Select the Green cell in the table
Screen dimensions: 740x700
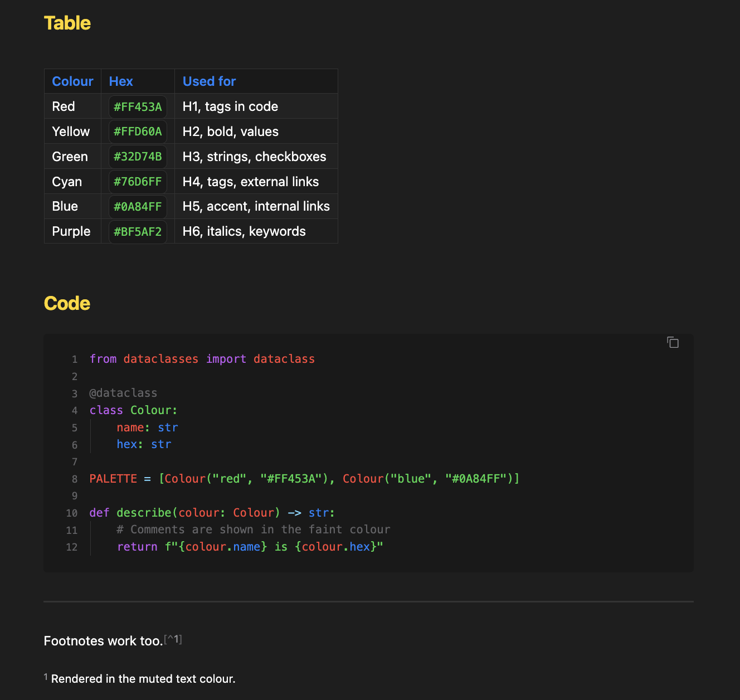72,157
